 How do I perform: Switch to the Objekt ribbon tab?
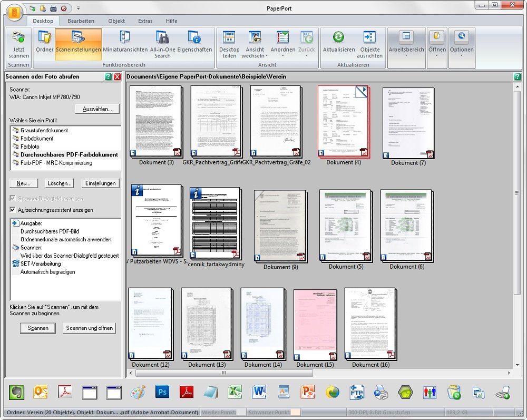pyautogui.click(x=116, y=21)
